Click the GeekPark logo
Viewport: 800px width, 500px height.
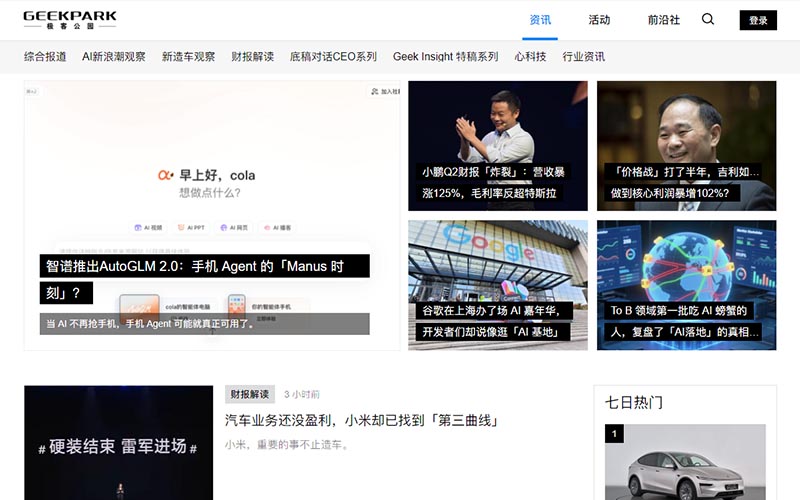[70, 20]
